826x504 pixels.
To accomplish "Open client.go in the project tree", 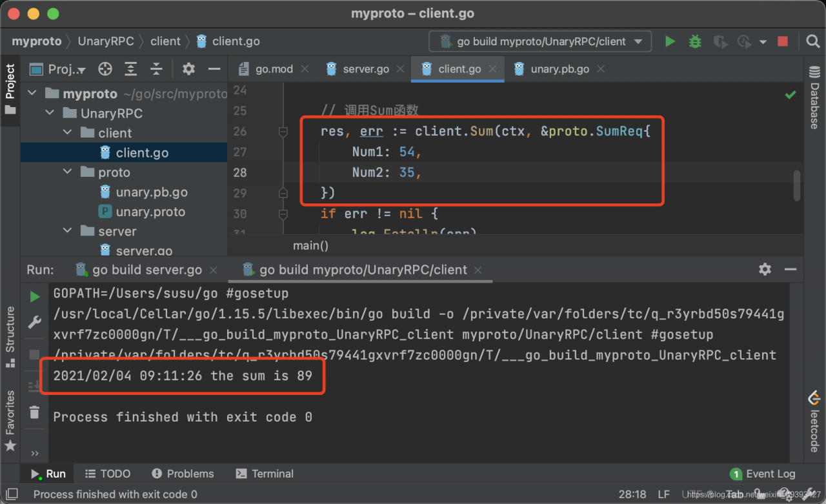I will 142,153.
